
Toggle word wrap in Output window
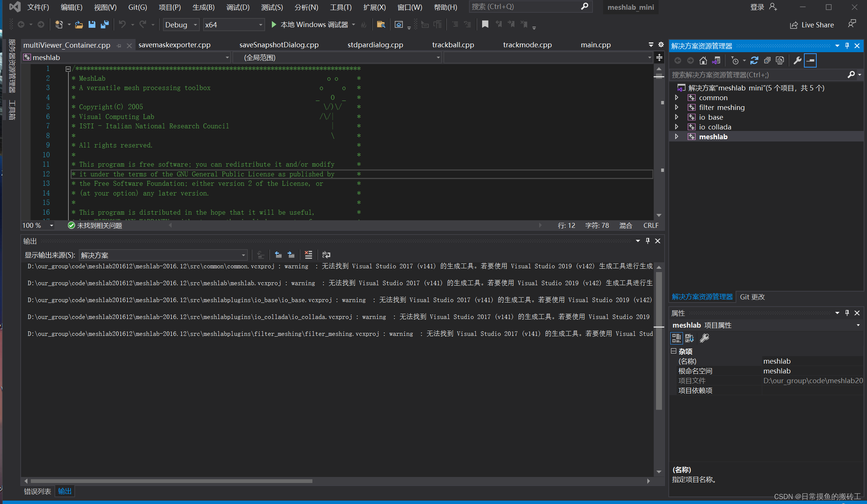click(326, 255)
